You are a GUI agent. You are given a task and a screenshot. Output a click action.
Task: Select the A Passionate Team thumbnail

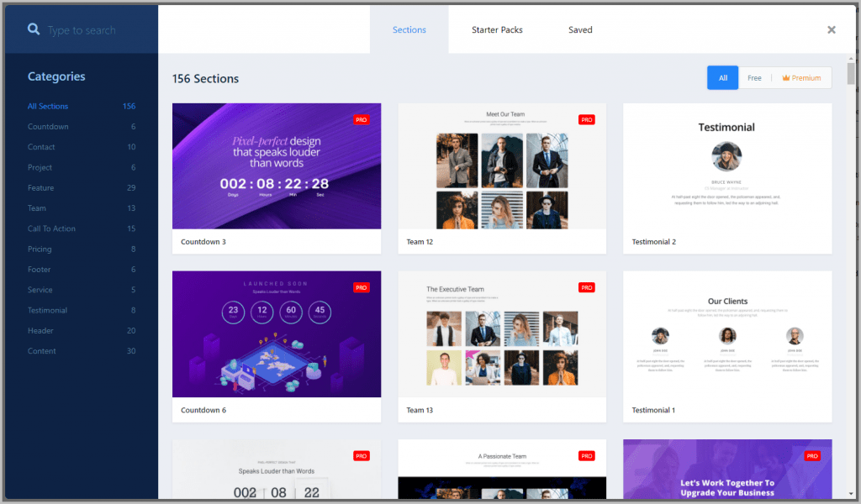coord(502,469)
